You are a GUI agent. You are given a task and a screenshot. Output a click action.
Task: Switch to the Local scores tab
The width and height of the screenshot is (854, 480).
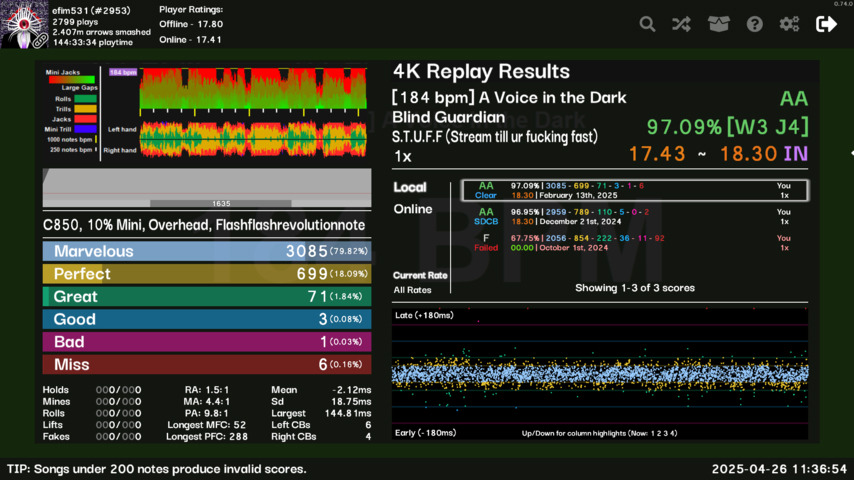coord(410,187)
